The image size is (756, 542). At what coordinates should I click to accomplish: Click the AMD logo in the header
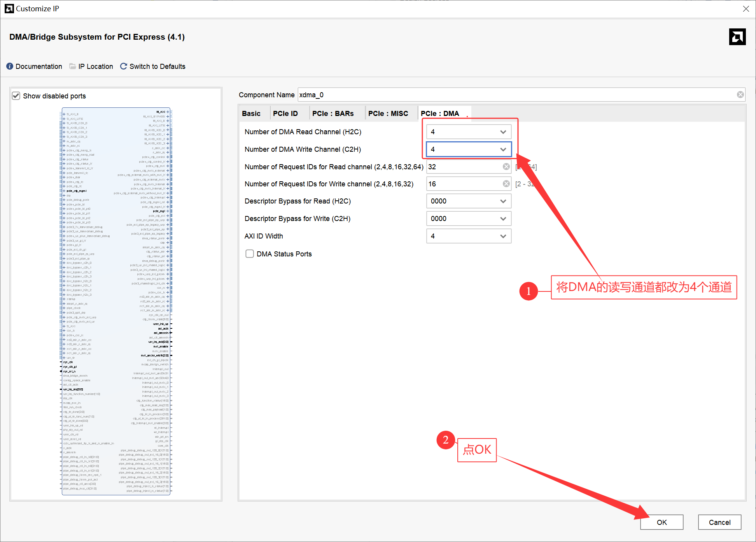click(737, 37)
